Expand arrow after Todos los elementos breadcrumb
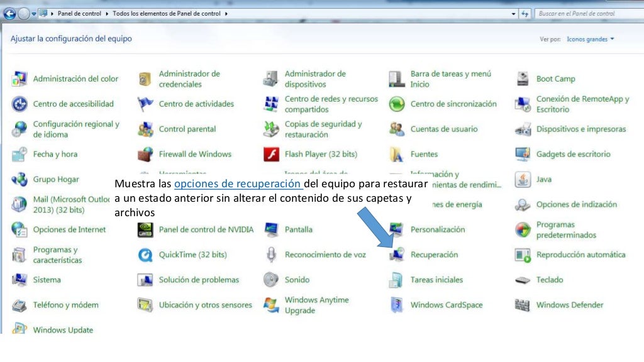This screenshot has width=644, height=362. (226, 14)
